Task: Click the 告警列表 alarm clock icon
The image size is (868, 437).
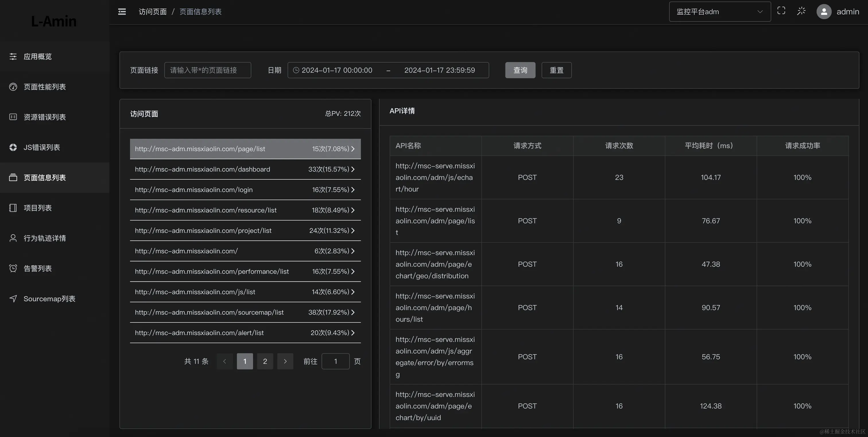Action: click(13, 268)
